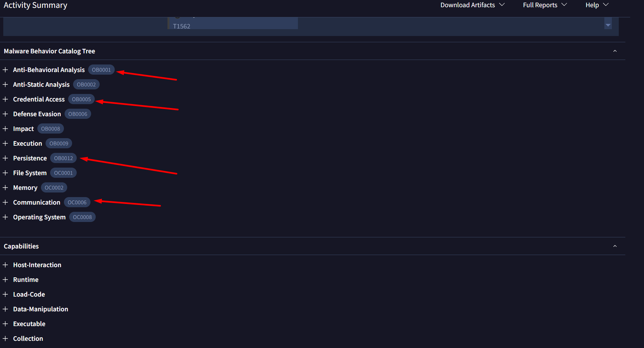The image size is (644, 348).
Task: Click the OB0006 Defense Evasion badge
Action: click(78, 114)
